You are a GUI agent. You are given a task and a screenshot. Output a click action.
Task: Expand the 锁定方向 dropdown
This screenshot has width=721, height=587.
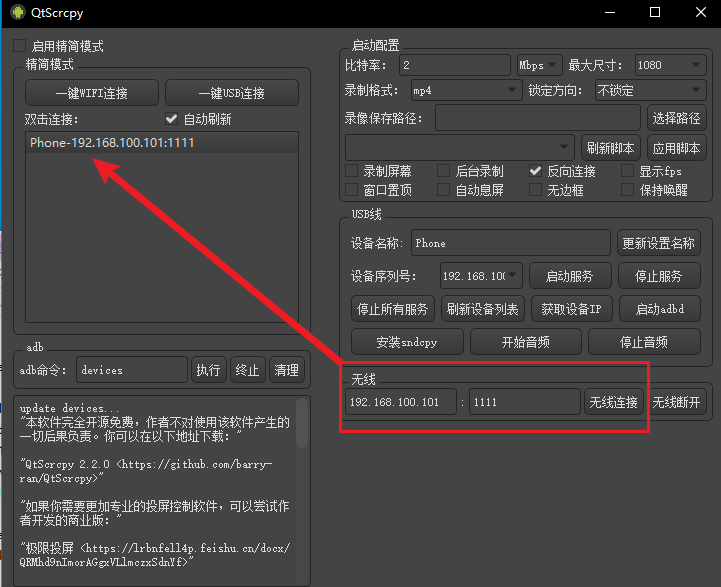(x=649, y=90)
